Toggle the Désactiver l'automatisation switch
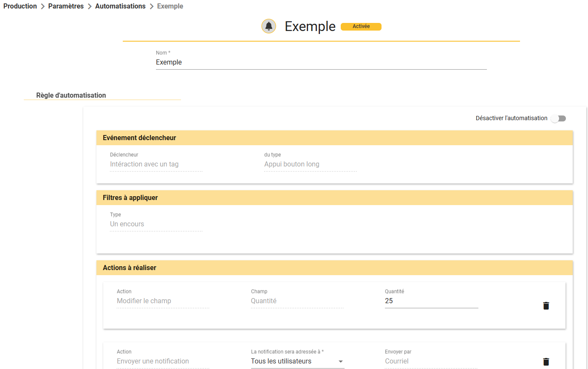588x369 pixels. pos(558,118)
